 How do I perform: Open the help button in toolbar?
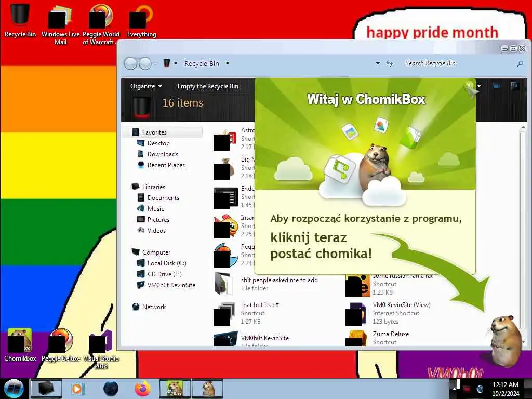[x=515, y=86]
